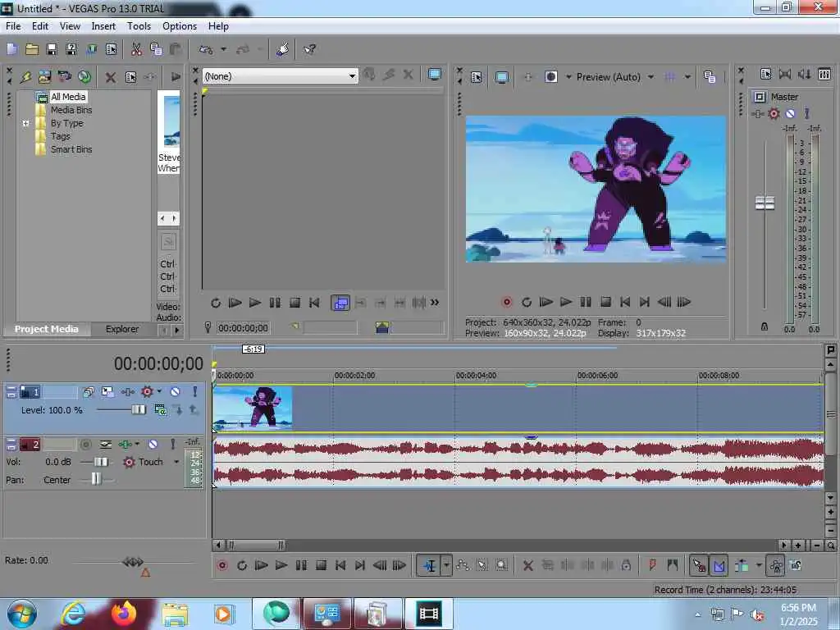The height and width of the screenshot is (630, 840).
Task: Select the Zoom edit tool magnifier
Action: (501, 565)
